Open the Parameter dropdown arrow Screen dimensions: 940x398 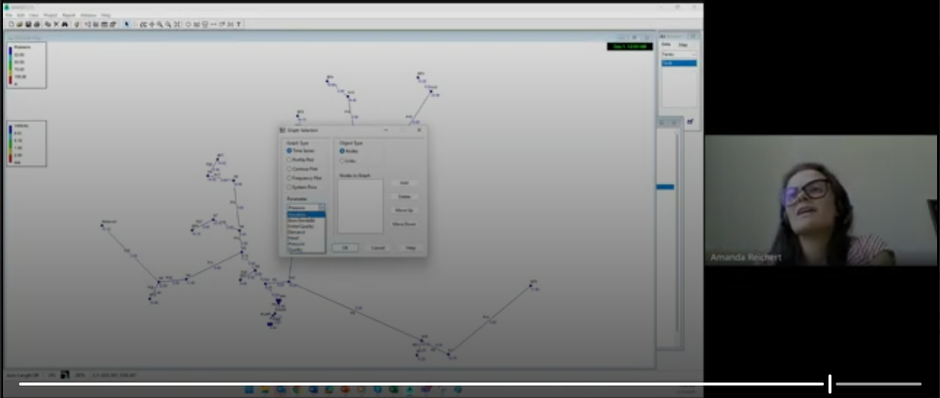(x=322, y=207)
